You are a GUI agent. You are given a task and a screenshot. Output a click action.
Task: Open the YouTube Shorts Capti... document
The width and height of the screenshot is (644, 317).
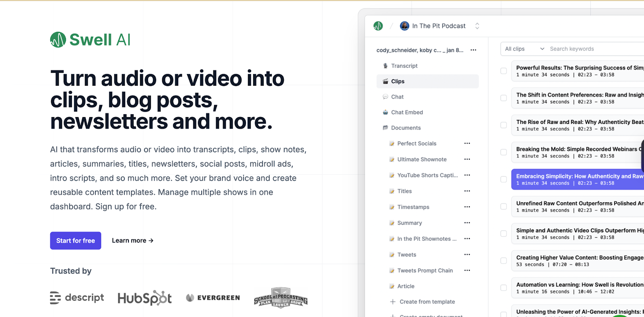(x=427, y=175)
